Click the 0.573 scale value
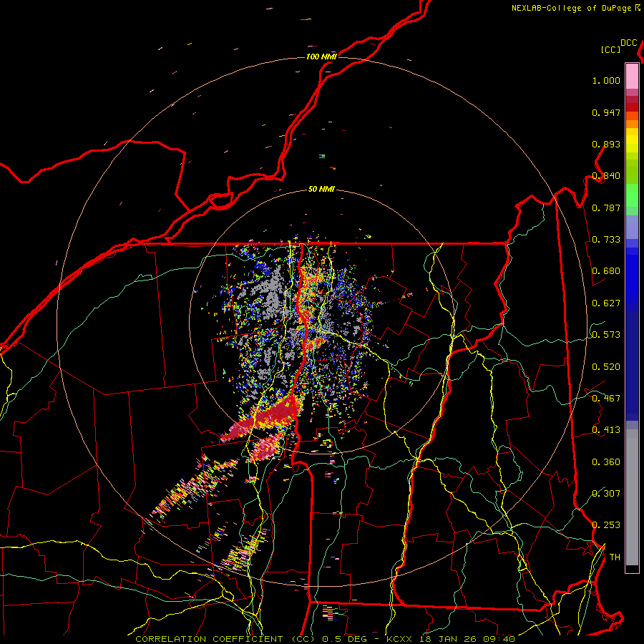Viewport: 644px width, 644px height. click(606, 335)
